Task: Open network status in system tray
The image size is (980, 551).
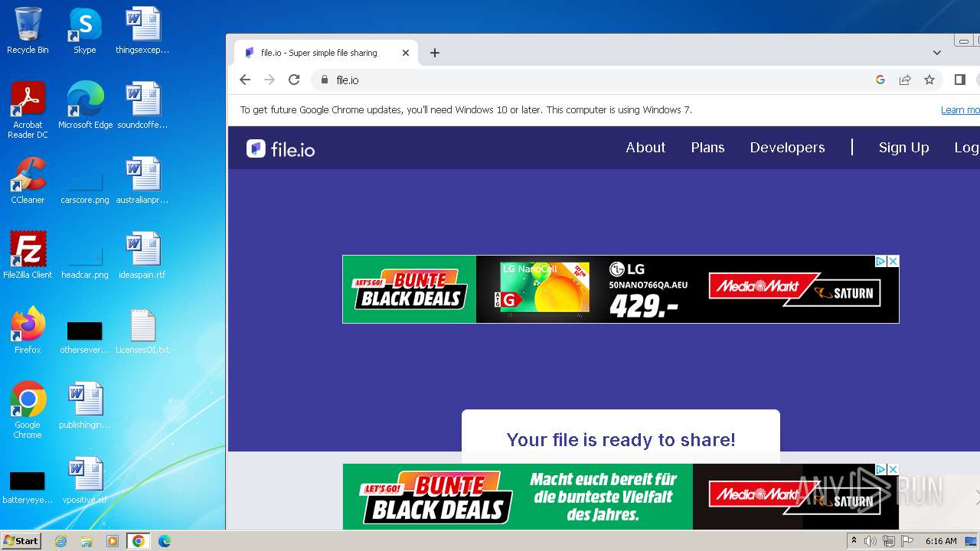Action: tap(889, 541)
